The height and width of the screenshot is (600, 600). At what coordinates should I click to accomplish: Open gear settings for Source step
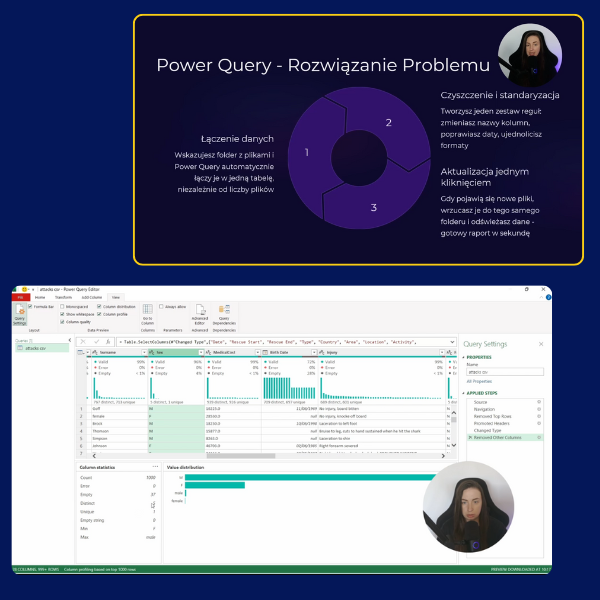(x=539, y=402)
